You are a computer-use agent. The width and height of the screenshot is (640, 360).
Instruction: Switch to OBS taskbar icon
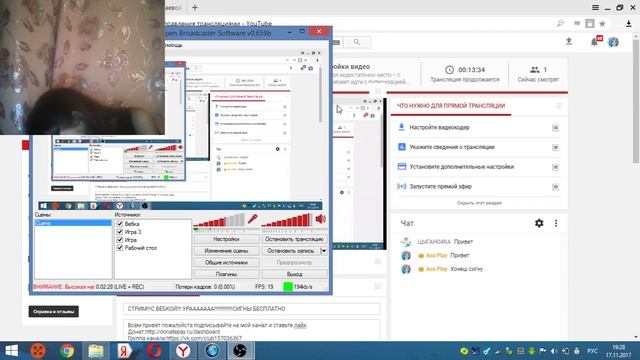pos(240,351)
